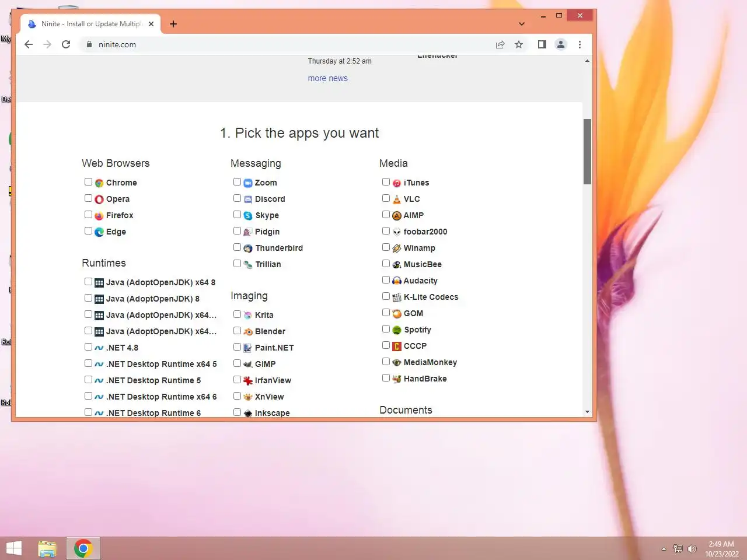Image resolution: width=747 pixels, height=560 pixels.
Task: Click the Blender app icon
Action: (x=248, y=332)
